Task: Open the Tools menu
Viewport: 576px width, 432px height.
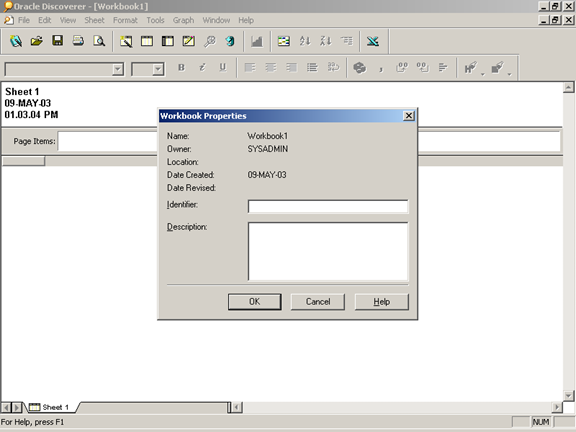Action: (155, 20)
